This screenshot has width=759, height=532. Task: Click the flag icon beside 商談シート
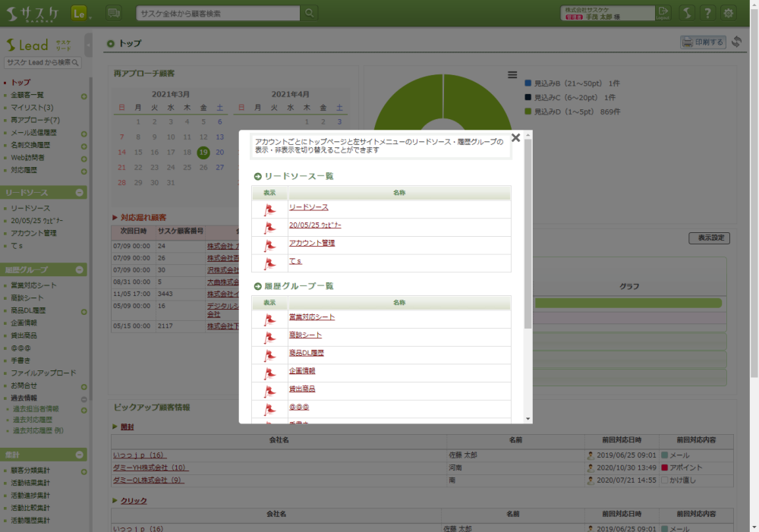click(269, 337)
